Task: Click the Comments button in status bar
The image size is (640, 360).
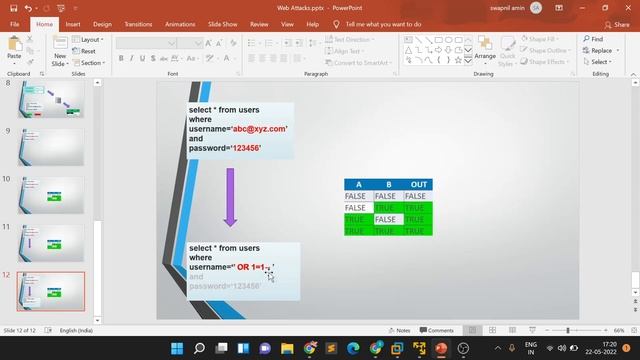Action: tap(436, 330)
